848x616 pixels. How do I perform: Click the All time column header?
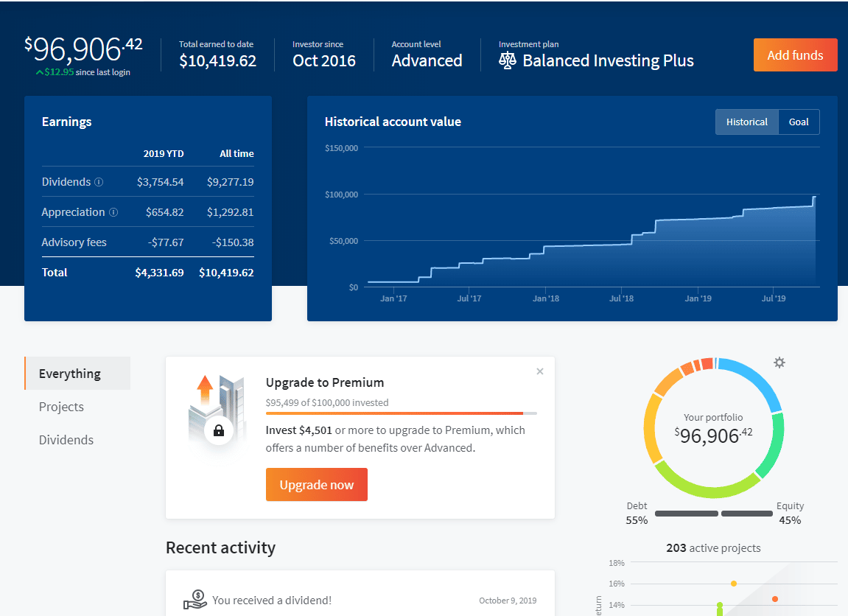tap(236, 153)
